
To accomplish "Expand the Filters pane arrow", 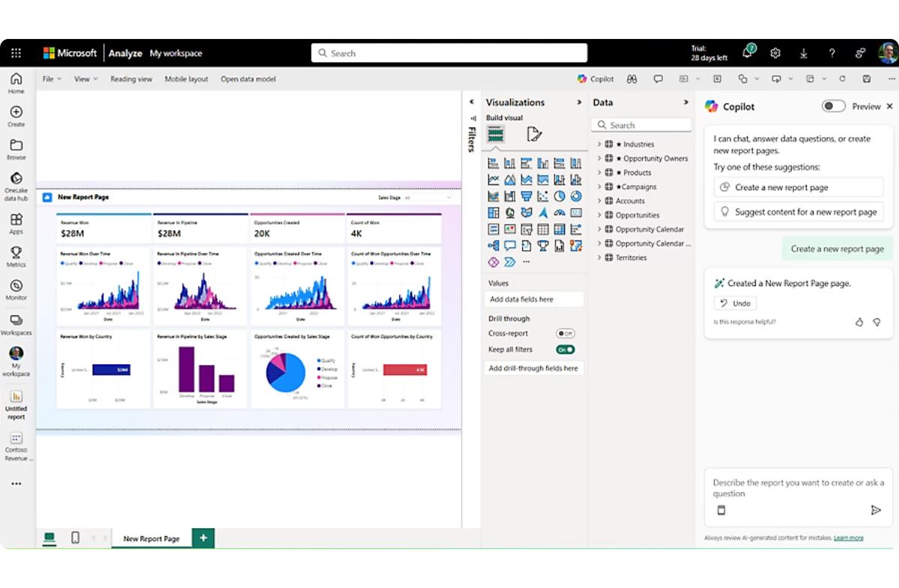I will click(472, 102).
